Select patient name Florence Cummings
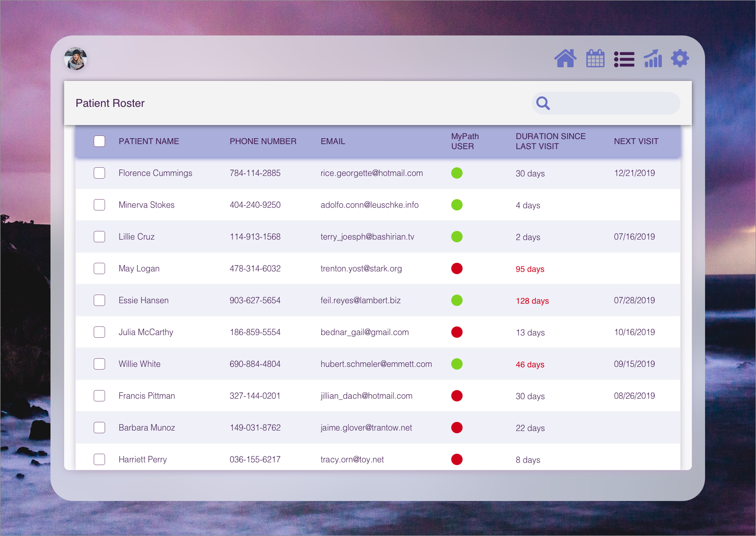The width and height of the screenshot is (756, 536). click(156, 173)
